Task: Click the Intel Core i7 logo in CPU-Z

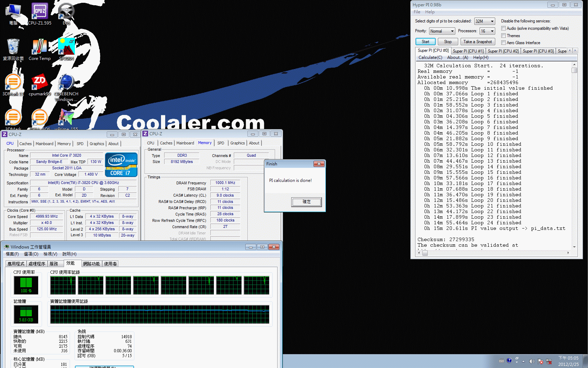Action: 121,164
